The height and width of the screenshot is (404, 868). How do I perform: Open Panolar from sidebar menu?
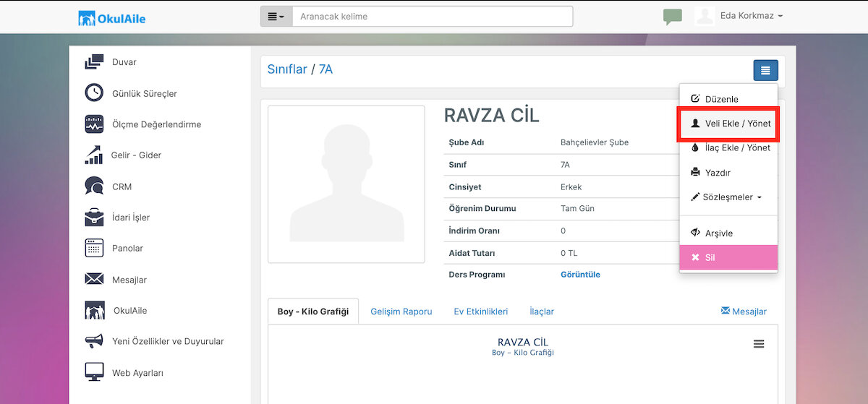tap(127, 248)
